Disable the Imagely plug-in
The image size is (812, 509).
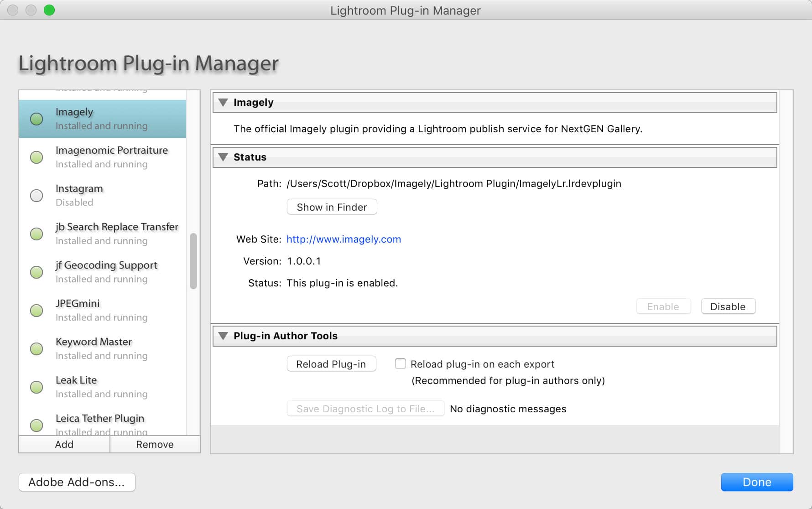click(x=728, y=306)
